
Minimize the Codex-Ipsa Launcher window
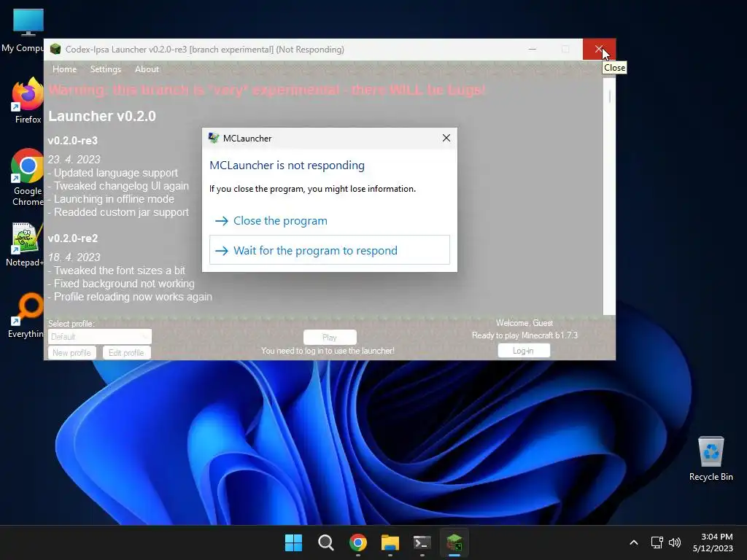point(532,49)
